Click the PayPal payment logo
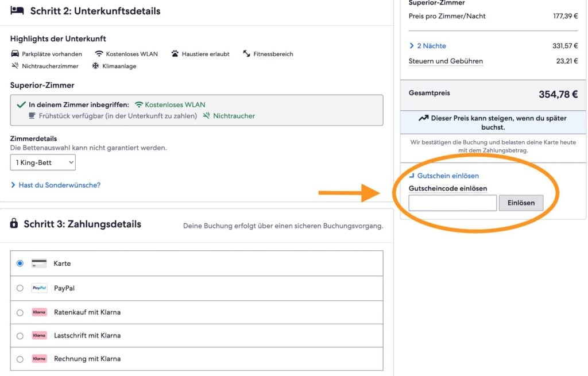The height and width of the screenshot is (376, 588). pyautogui.click(x=38, y=288)
